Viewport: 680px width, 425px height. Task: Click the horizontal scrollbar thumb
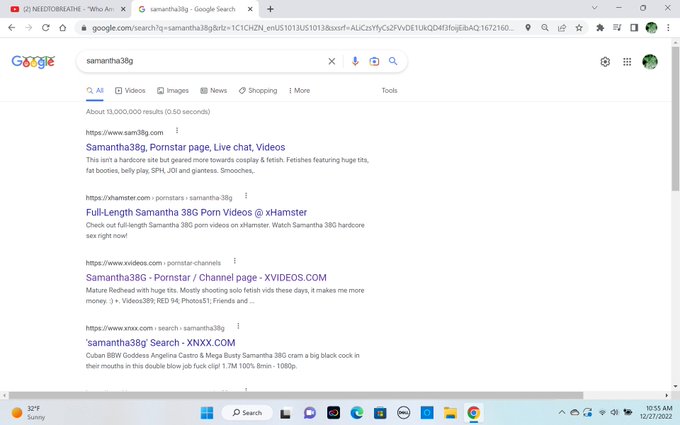(296, 395)
